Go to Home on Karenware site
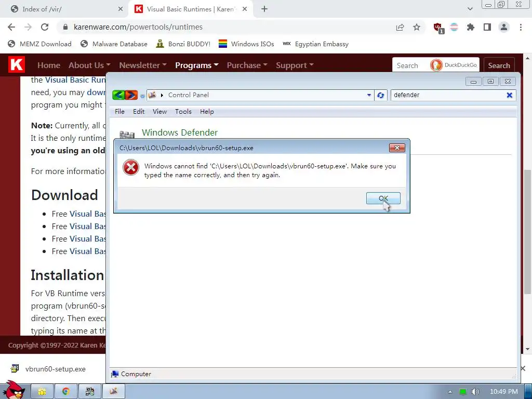532x399 pixels. (49, 65)
